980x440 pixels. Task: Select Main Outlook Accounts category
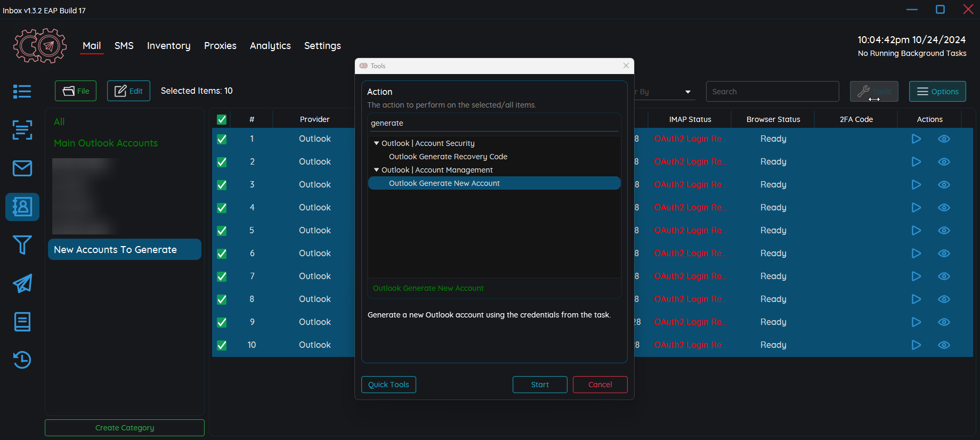click(106, 143)
